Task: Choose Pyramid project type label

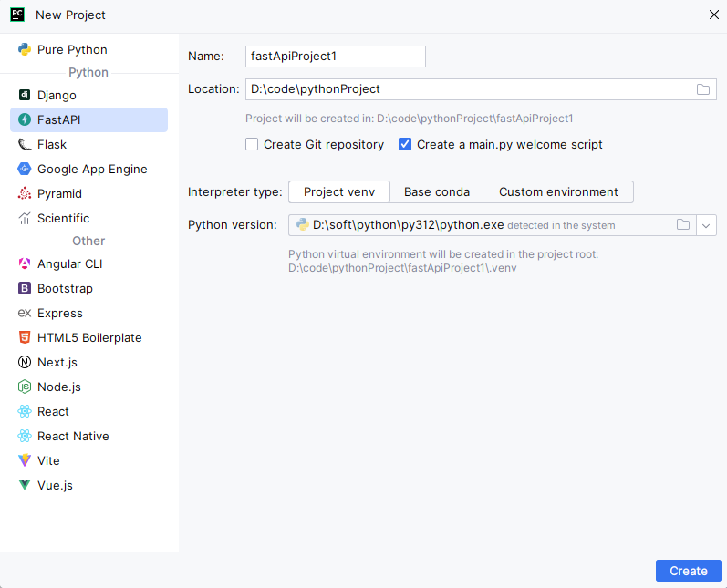Action: 59,193
